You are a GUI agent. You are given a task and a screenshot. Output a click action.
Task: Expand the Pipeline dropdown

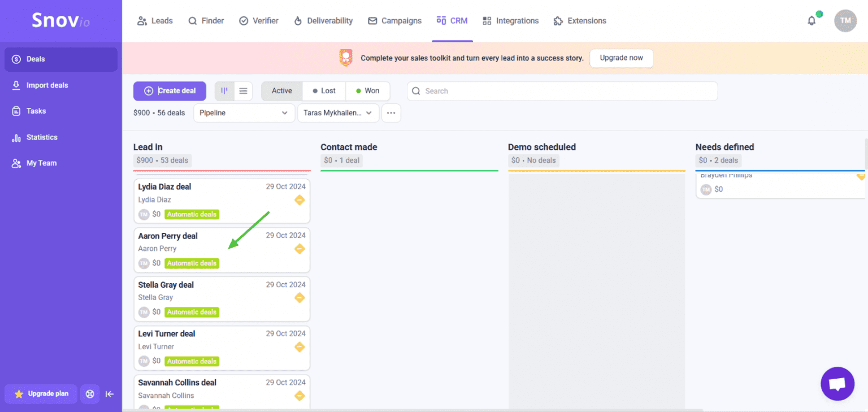[244, 113]
